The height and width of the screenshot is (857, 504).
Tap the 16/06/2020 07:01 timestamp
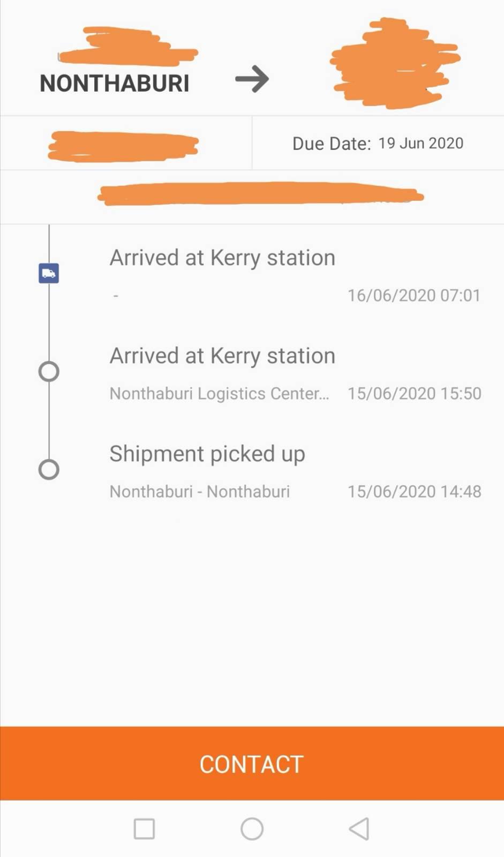tap(414, 295)
